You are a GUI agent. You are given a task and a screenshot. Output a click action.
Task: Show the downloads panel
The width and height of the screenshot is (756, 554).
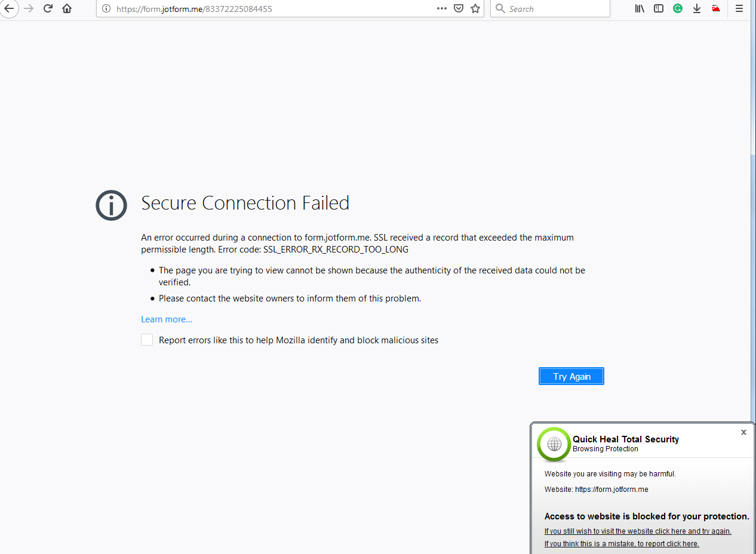point(697,8)
